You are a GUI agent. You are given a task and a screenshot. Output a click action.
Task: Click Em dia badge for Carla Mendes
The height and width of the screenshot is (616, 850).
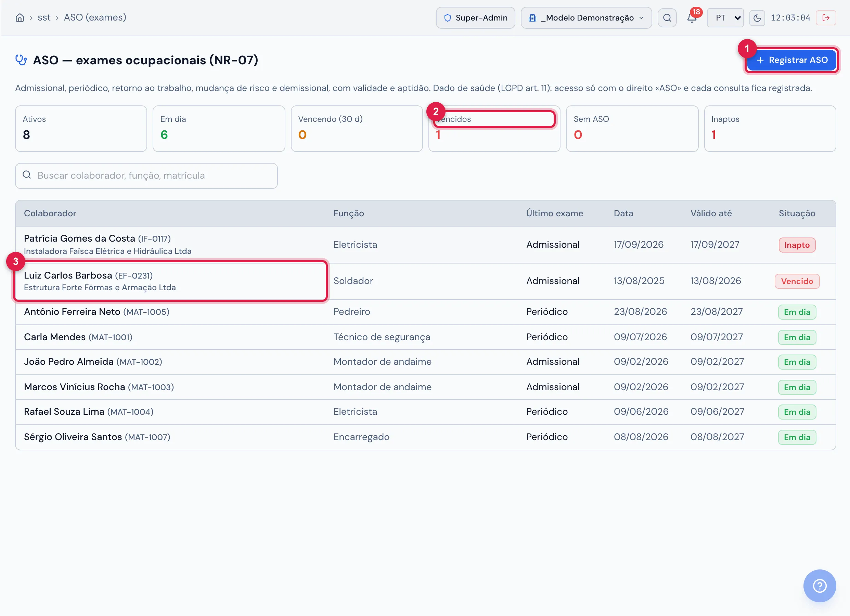[797, 337]
